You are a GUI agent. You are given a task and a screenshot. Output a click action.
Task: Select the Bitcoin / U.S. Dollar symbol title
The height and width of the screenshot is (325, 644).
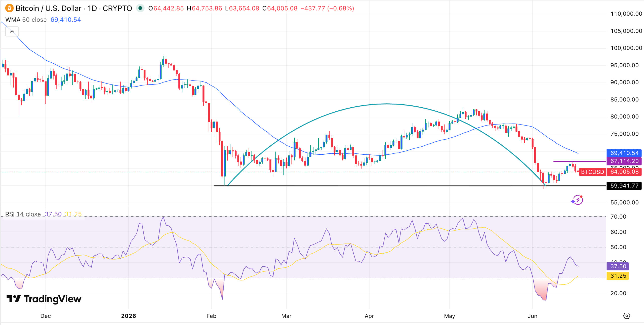[74, 8]
